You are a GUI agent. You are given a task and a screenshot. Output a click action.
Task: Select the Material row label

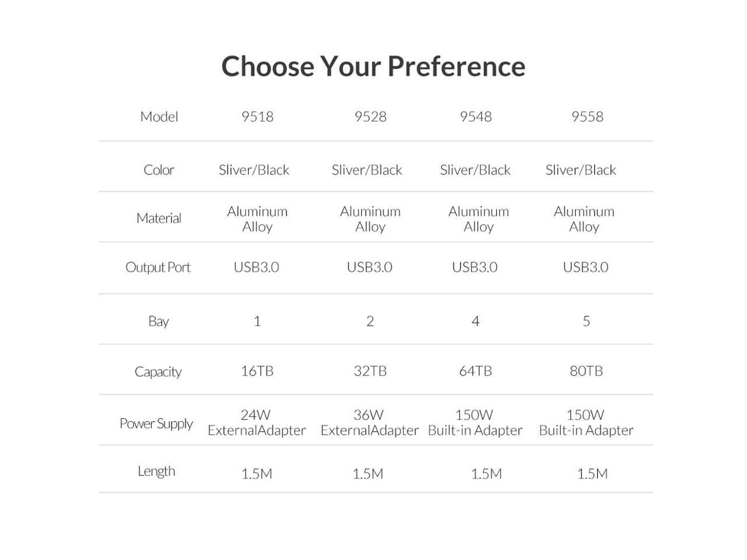tap(159, 218)
